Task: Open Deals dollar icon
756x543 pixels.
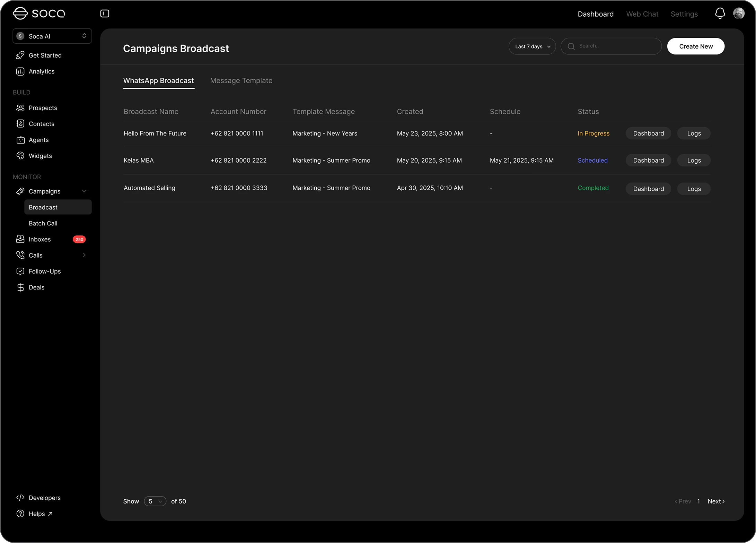Action: pyautogui.click(x=20, y=287)
